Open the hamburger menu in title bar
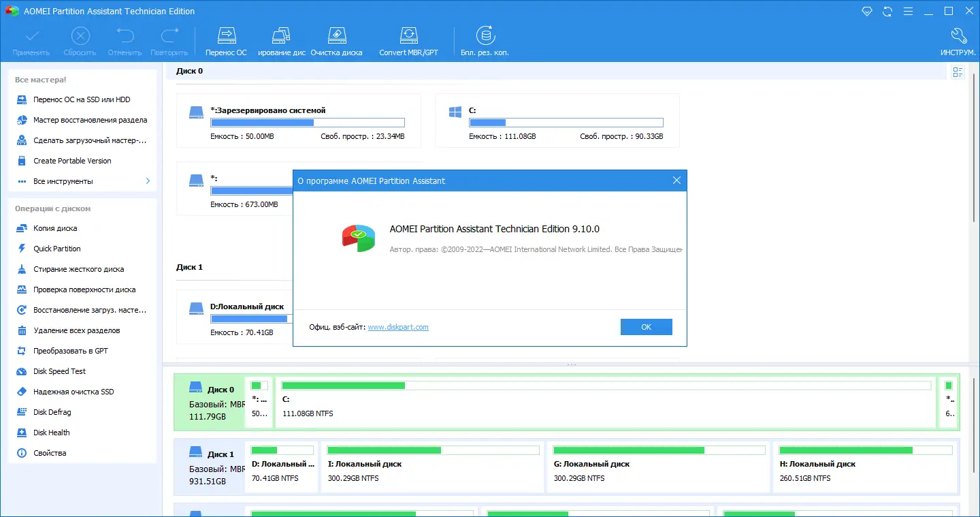The height and width of the screenshot is (517, 980). pyautogui.click(x=908, y=11)
